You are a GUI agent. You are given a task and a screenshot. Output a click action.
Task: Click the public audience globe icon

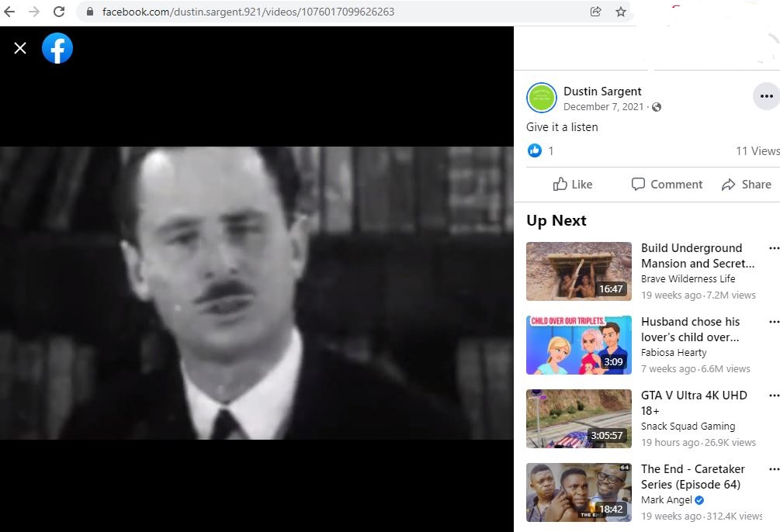(x=657, y=107)
